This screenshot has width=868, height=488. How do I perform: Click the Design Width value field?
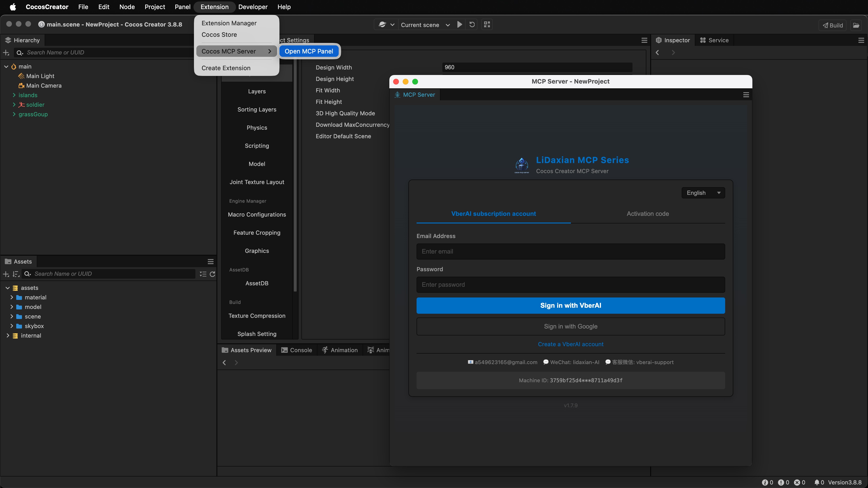click(537, 67)
